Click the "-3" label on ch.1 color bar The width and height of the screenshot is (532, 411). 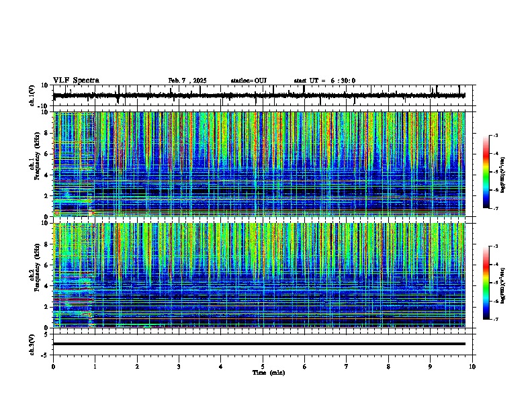(x=495, y=136)
